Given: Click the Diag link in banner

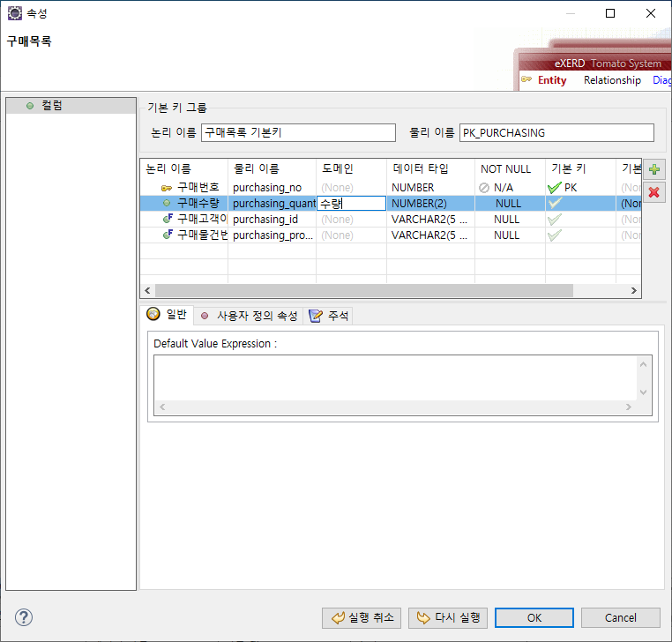Looking at the screenshot, I should 661,80.
